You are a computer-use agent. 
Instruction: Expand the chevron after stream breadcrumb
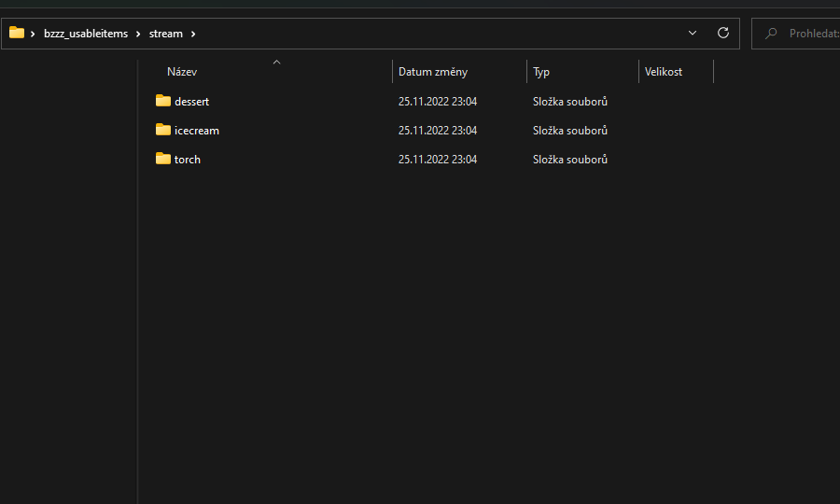pos(193,34)
